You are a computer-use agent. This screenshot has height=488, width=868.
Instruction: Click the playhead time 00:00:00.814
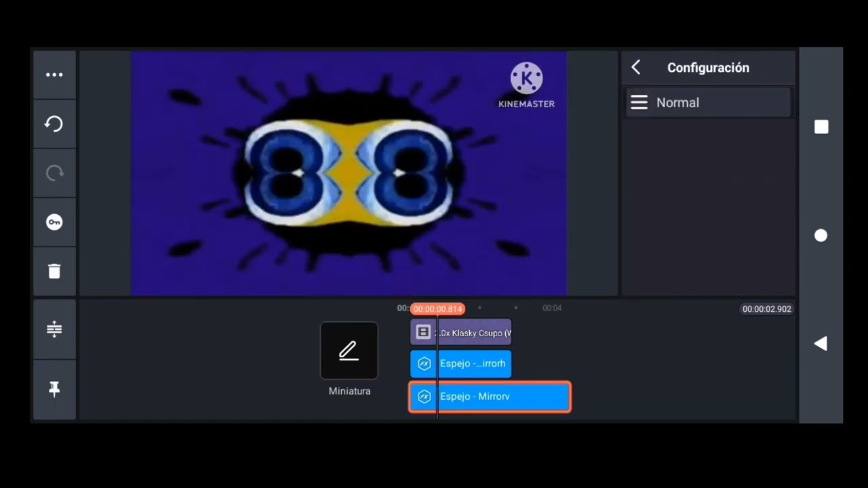tap(437, 309)
